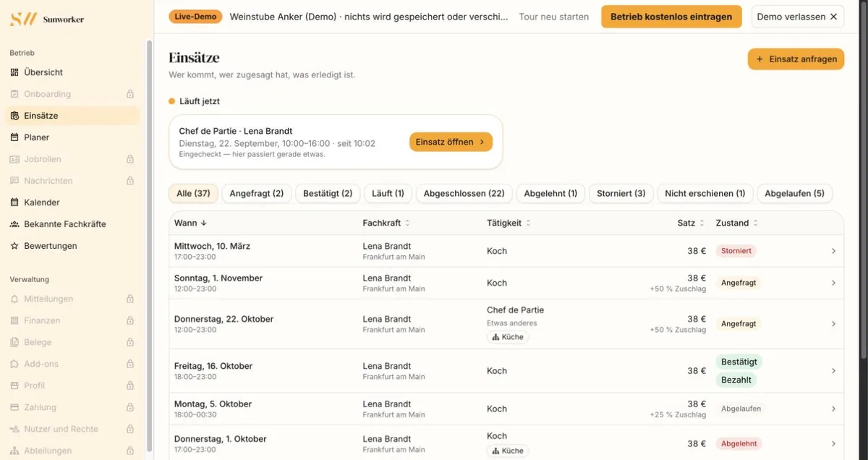This screenshot has width=868, height=460.
Task: Click lock icon beside Onboarding
Action: coord(130,94)
